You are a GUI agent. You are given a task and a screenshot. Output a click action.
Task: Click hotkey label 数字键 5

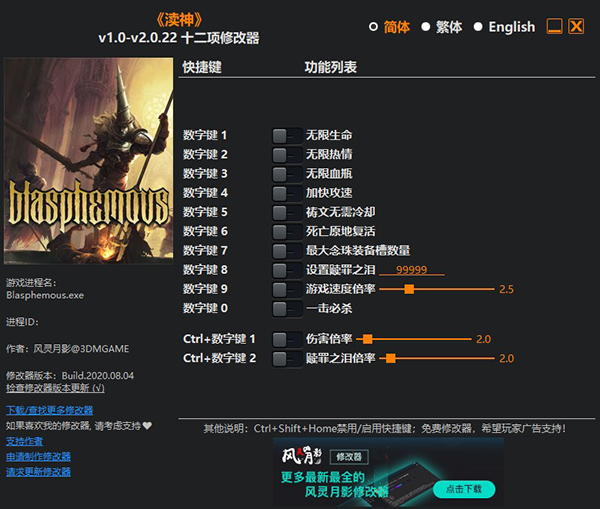click(x=205, y=212)
